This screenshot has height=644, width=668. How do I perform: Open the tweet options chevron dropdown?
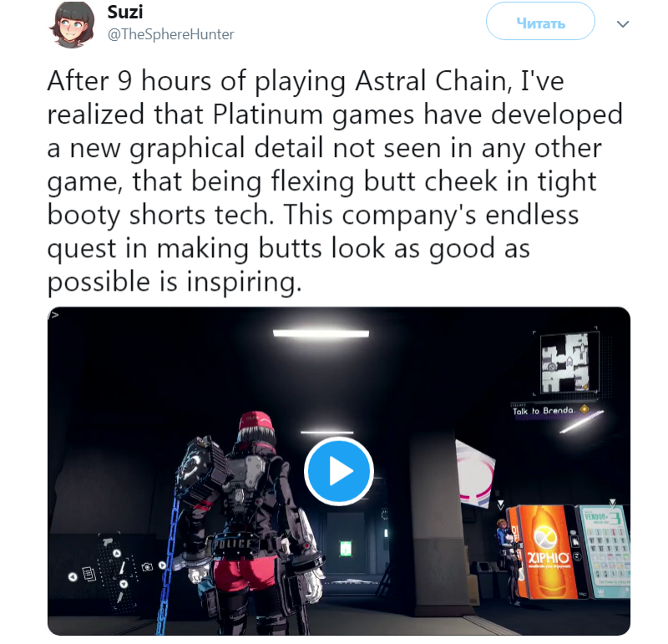623,24
